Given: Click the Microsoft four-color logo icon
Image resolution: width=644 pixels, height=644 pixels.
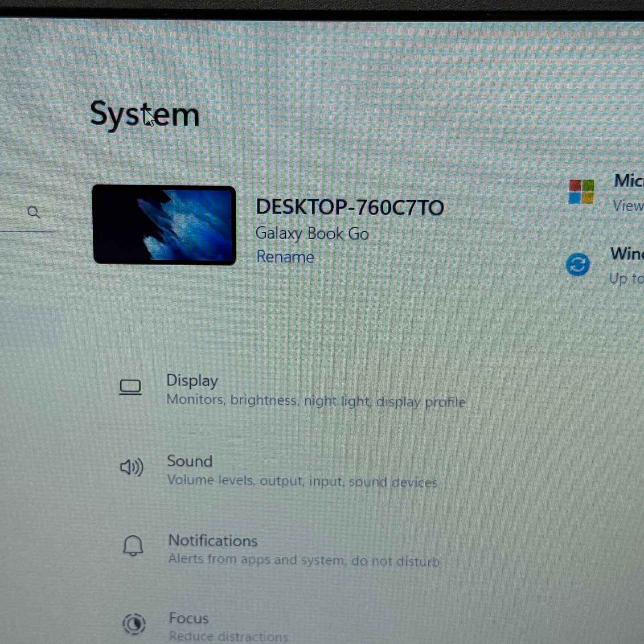Looking at the screenshot, I should coord(581,192).
